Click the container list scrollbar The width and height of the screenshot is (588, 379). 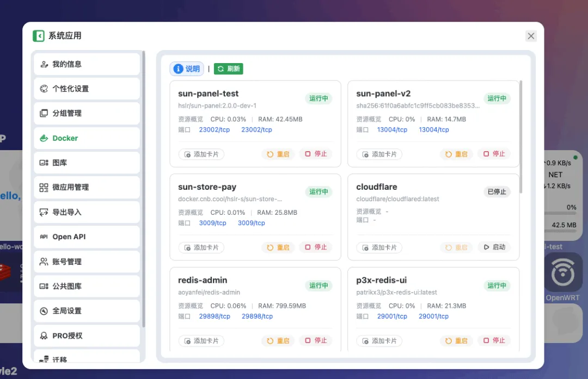pos(520,136)
